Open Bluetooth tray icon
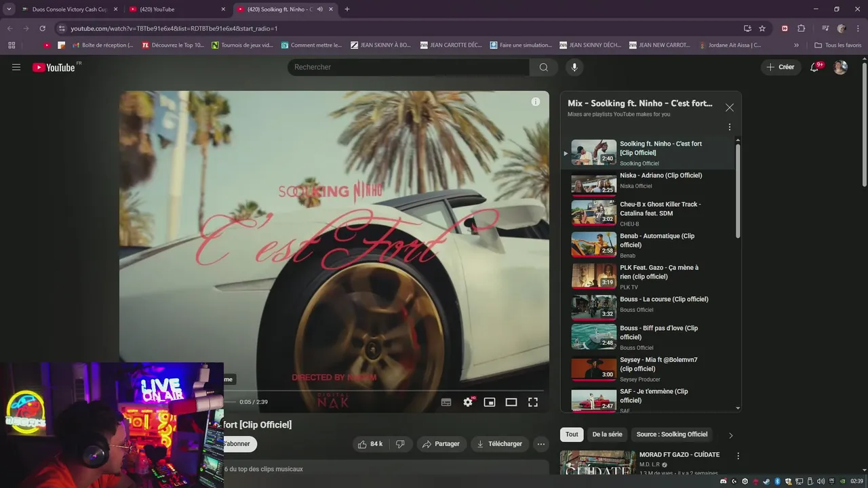The height and width of the screenshot is (488, 868). (x=777, y=481)
